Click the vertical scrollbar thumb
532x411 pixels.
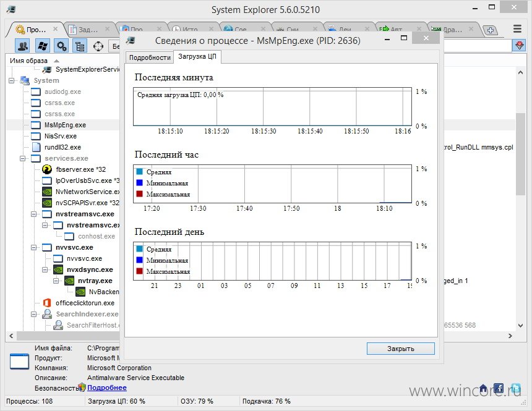point(520,154)
